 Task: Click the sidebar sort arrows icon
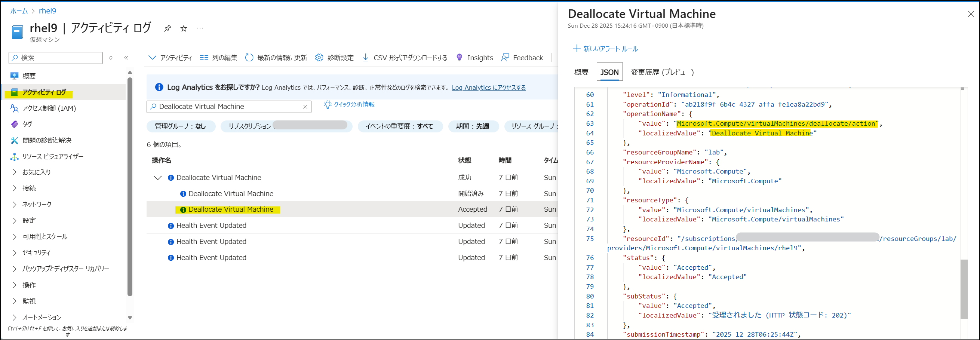111,58
